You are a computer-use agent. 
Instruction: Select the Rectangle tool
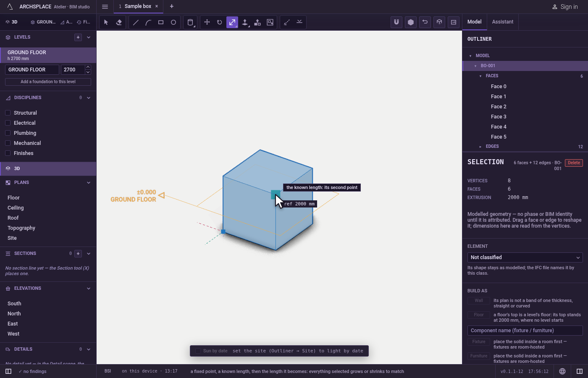click(x=161, y=22)
